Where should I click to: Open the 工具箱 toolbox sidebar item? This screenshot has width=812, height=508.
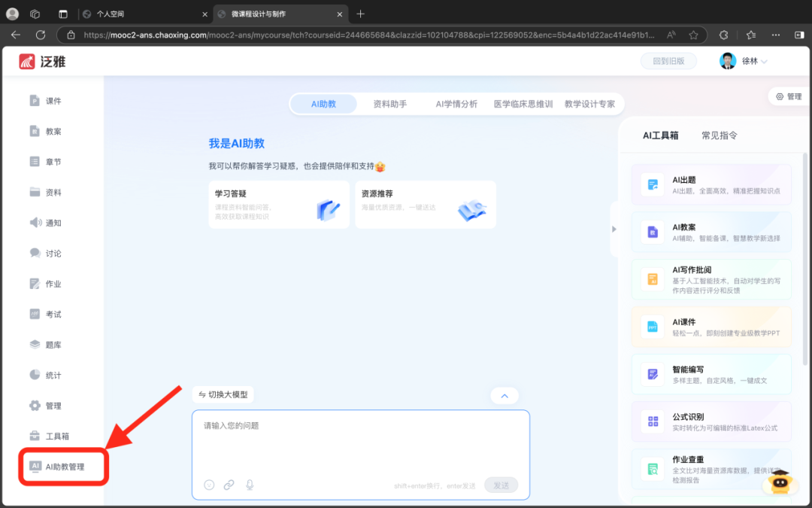(x=57, y=436)
